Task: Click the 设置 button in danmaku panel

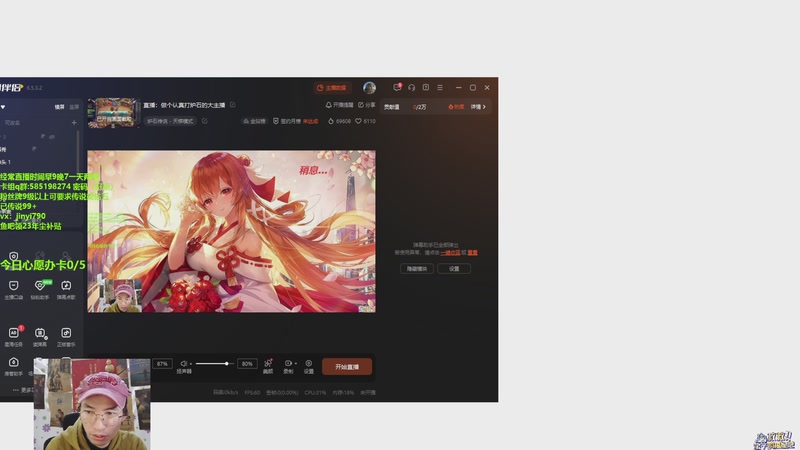Action: pyautogui.click(x=454, y=268)
